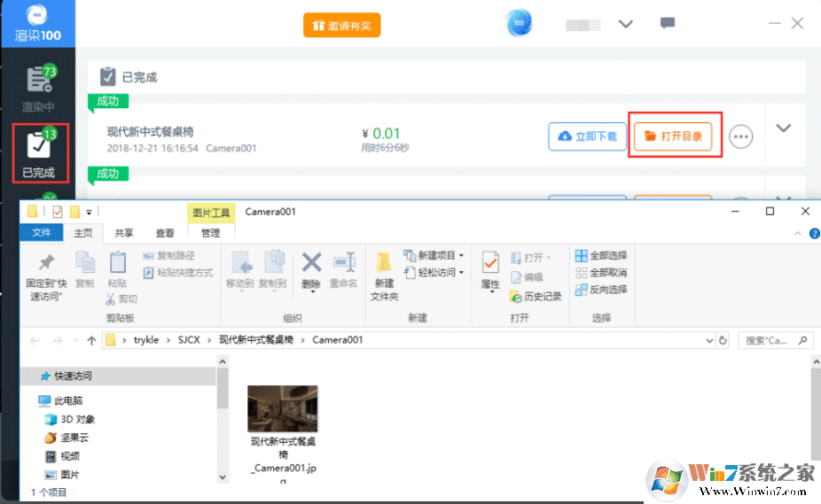Click 反向选择 invert selection option
Viewport: 821px width, 504px height.
point(601,290)
